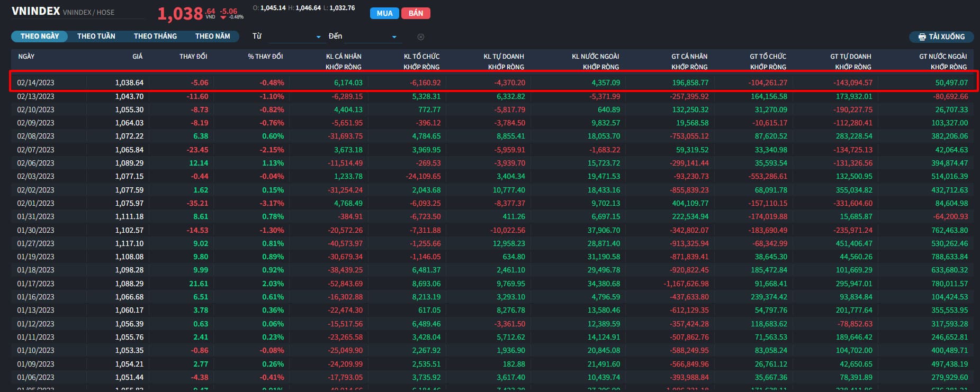Select the THEO NGÀY daily view
This screenshot has width=980, height=392.
coord(40,37)
